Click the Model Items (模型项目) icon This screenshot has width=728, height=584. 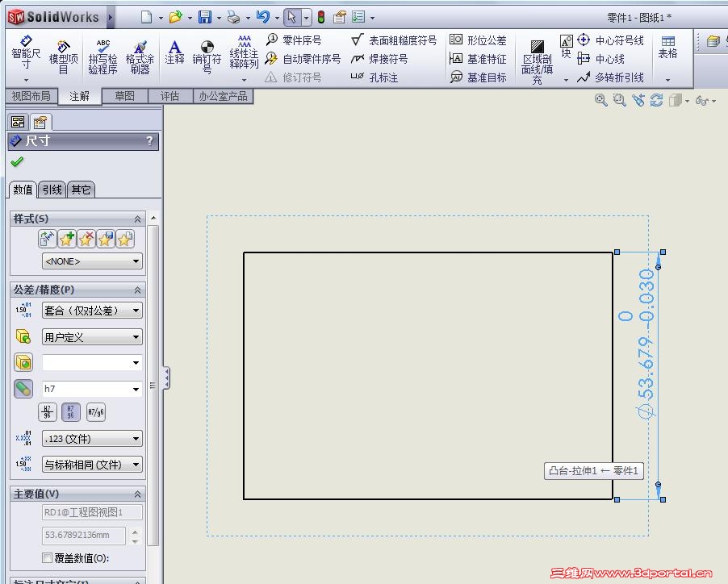pyautogui.click(x=63, y=57)
